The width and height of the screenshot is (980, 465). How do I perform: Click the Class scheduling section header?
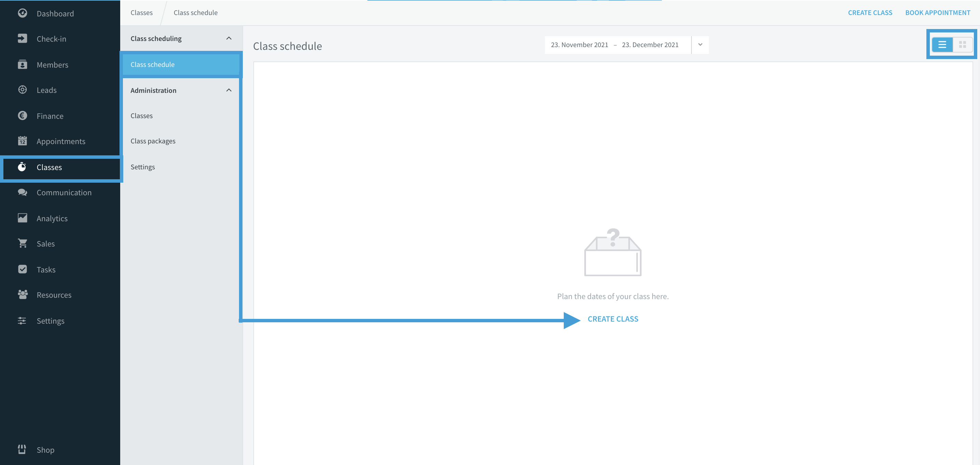point(181,39)
